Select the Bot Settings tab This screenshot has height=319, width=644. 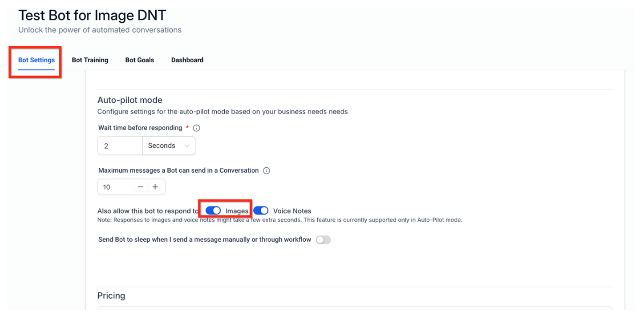[36, 60]
